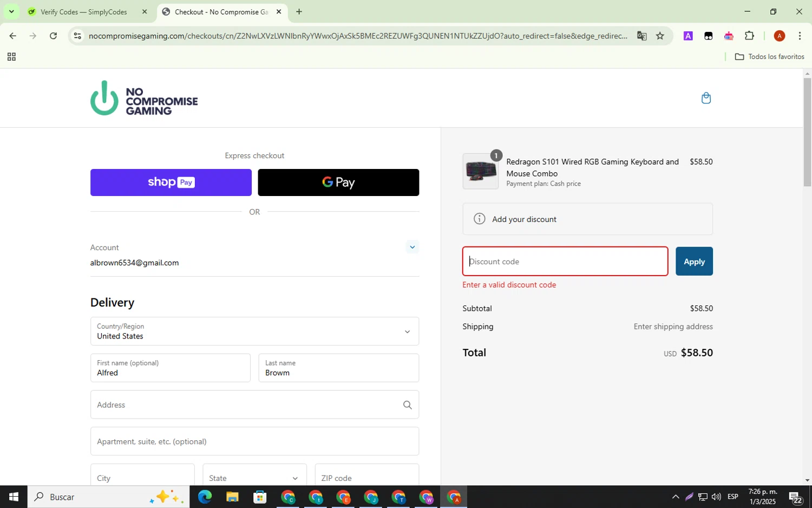Open the notification center icon
This screenshot has width=812, height=508.
tap(795, 497)
